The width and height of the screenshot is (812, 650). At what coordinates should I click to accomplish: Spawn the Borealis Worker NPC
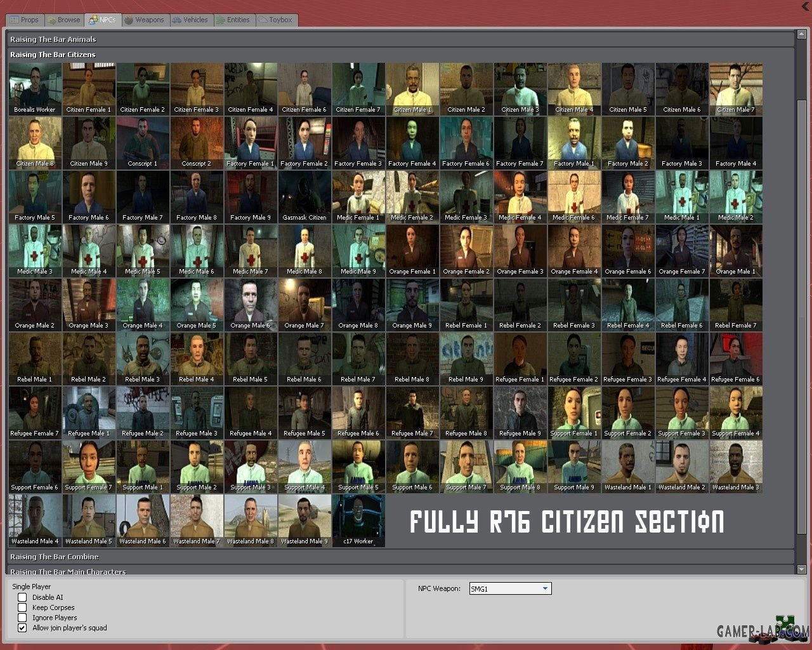[35, 89]
